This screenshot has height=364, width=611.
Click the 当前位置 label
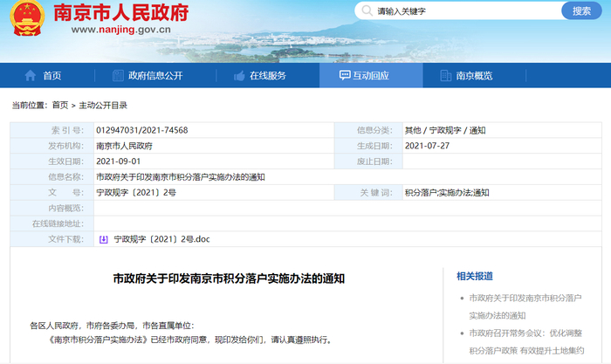[30, 106]
